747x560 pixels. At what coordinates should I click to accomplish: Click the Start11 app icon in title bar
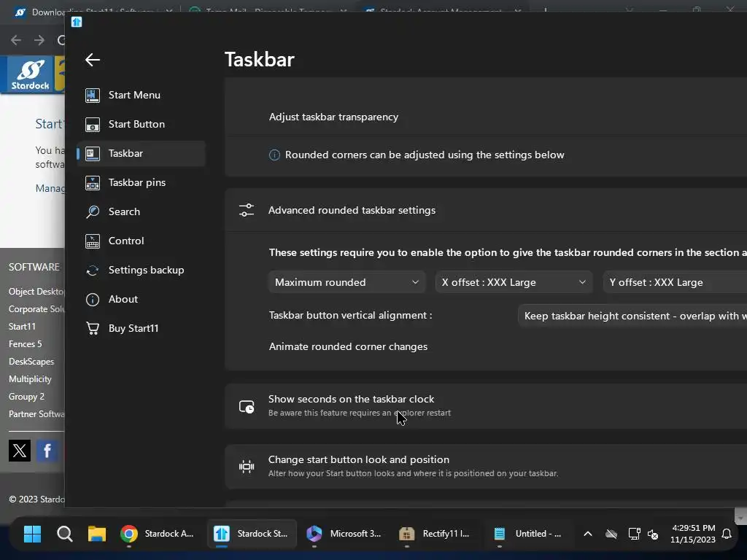(x=77, y=22)
